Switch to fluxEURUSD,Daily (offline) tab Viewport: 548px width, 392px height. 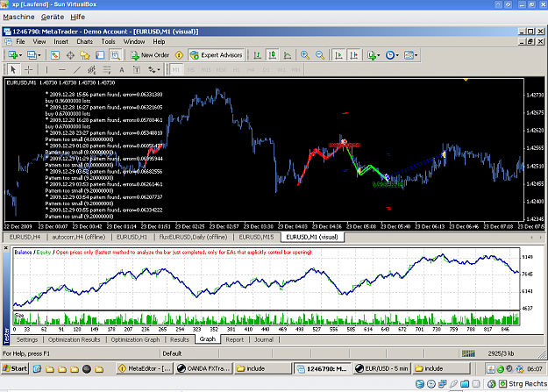(193, 237)
